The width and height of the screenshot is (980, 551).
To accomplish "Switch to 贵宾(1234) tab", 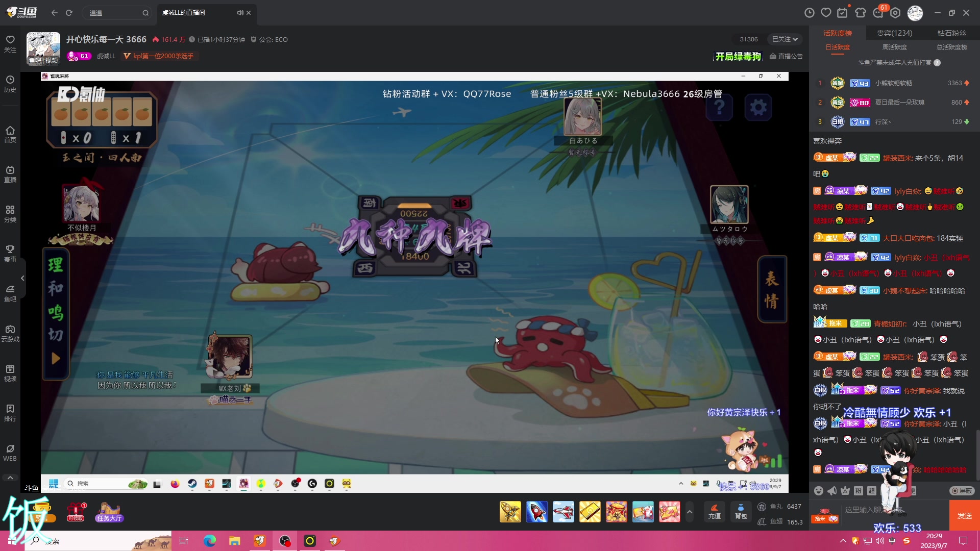I will 894,33.
